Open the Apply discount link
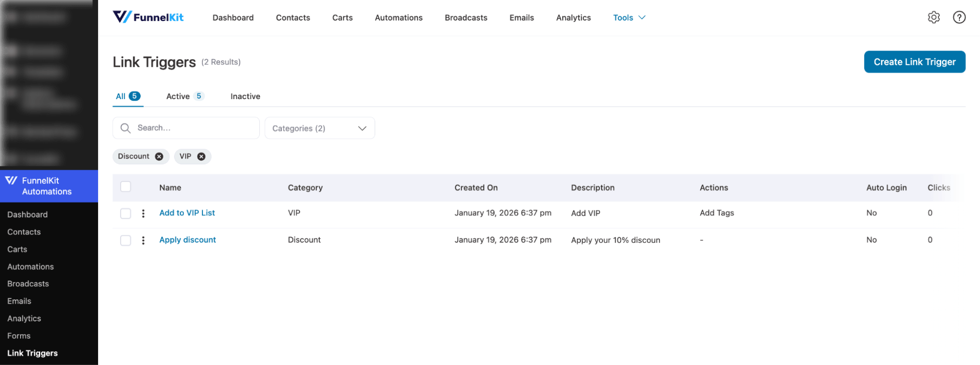The height and width of the screenshot is (365, 980). tap(187, 240)
